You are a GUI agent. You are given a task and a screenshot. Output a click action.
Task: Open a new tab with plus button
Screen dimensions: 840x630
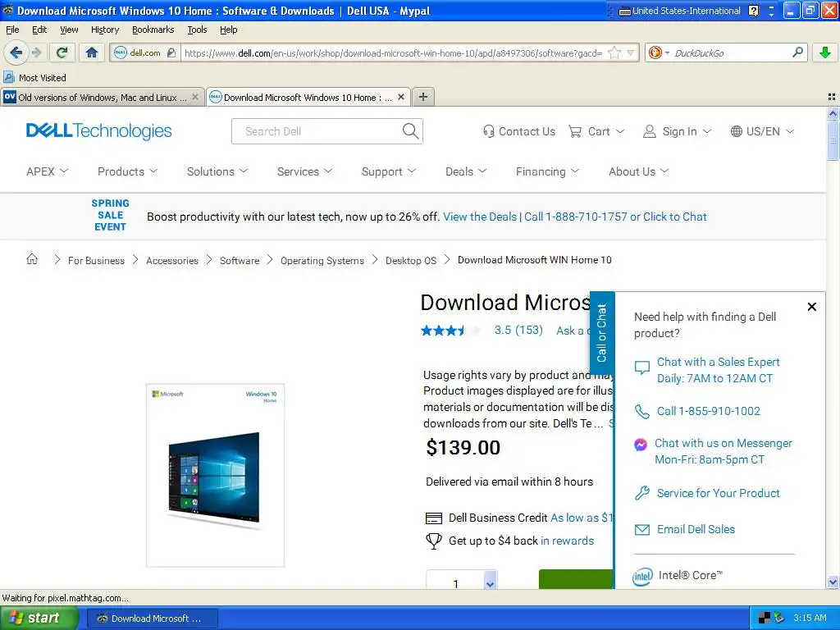click(423, 97)
